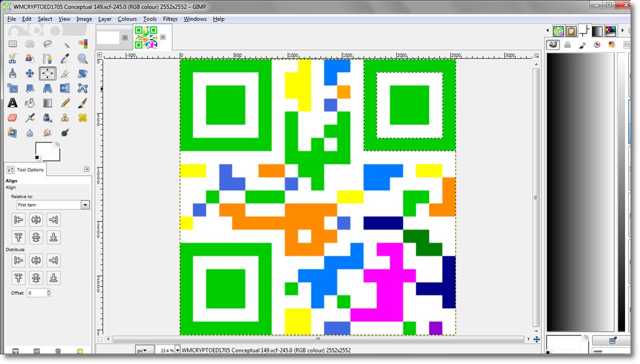Select the Eraser tool

point(12,118)
